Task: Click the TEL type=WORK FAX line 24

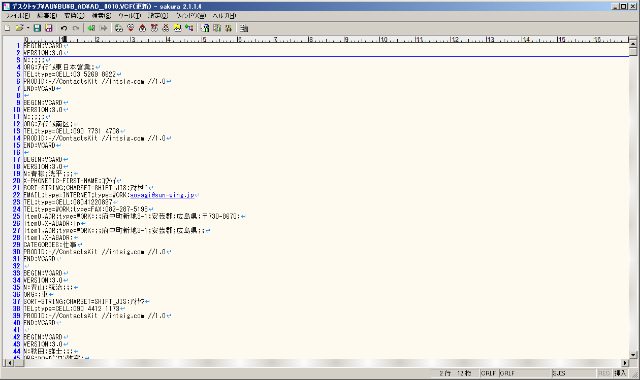Action: click(x=85, y=209)
